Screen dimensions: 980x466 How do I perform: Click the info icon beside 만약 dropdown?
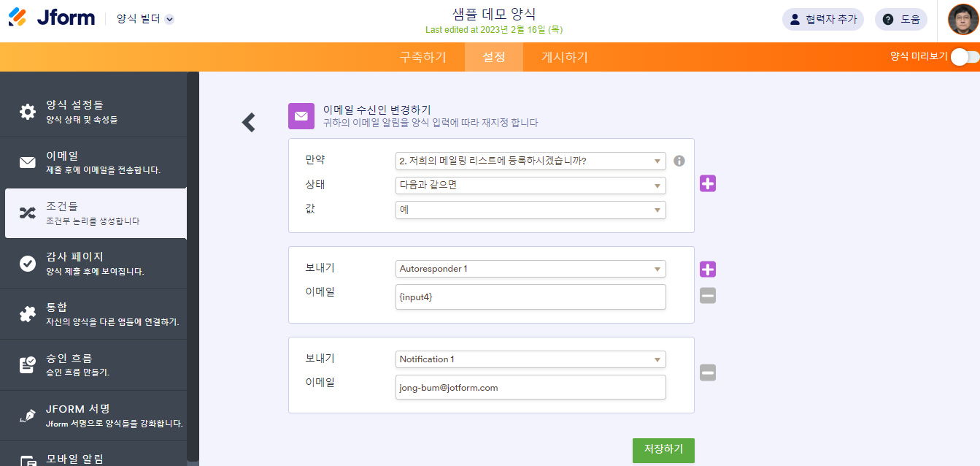[679, 161]
